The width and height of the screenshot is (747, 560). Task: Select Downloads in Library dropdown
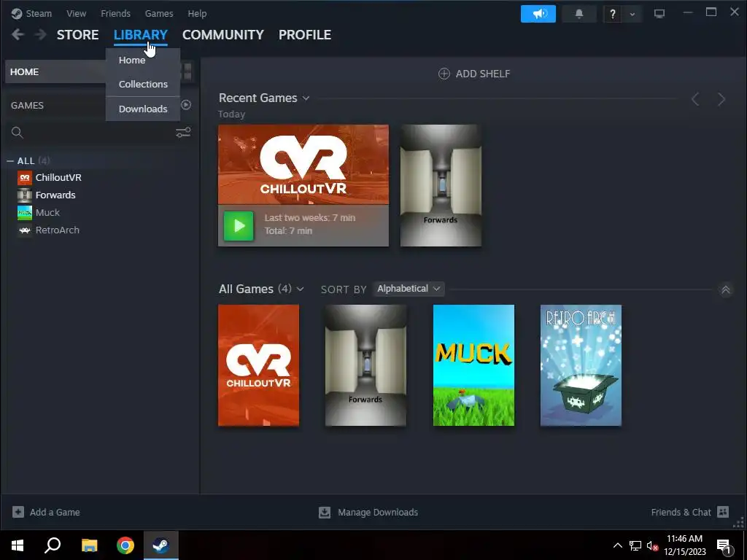[143, 109]
